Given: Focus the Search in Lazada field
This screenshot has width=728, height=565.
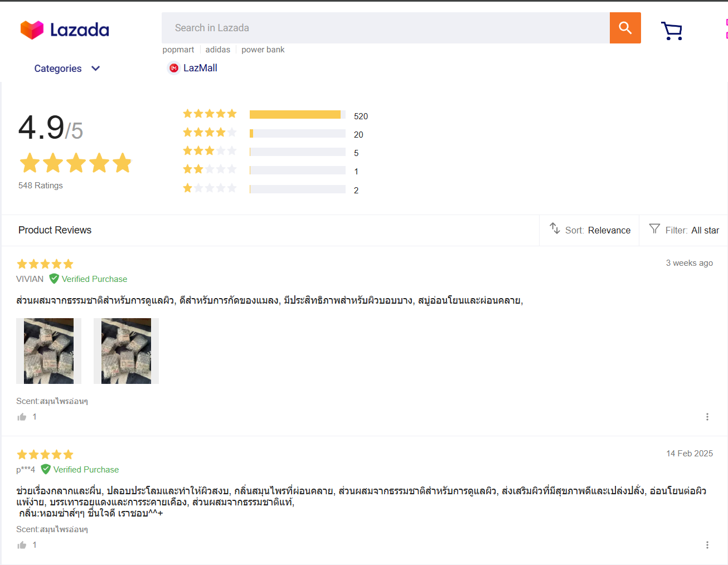Looking at the screenshot, I should point(385,28).
